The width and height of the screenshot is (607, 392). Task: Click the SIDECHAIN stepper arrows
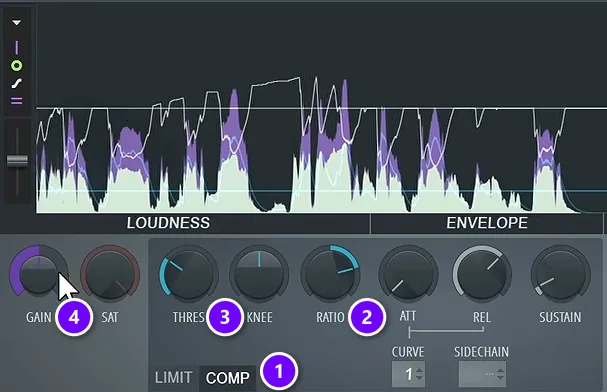tap(500, 374)
